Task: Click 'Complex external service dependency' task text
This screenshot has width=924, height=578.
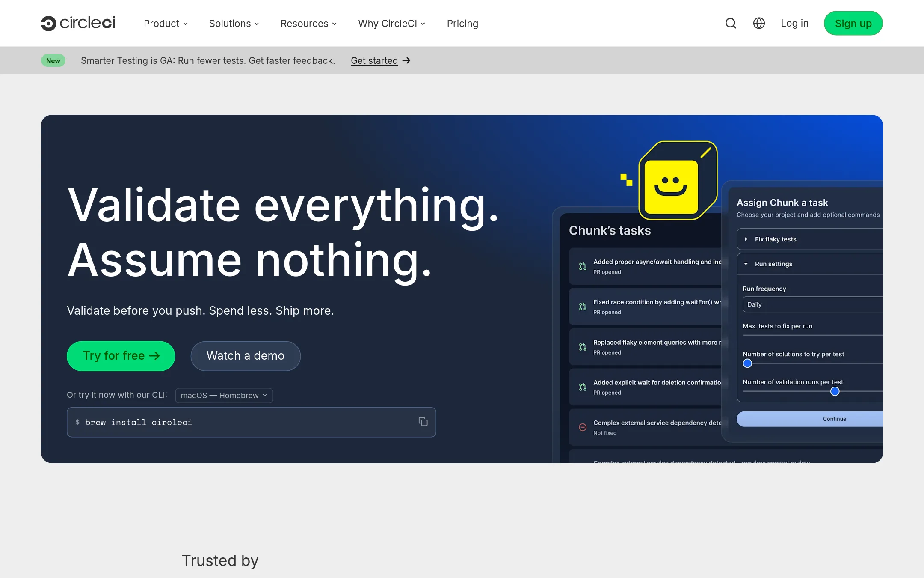Action: click(x=657, y=423)
